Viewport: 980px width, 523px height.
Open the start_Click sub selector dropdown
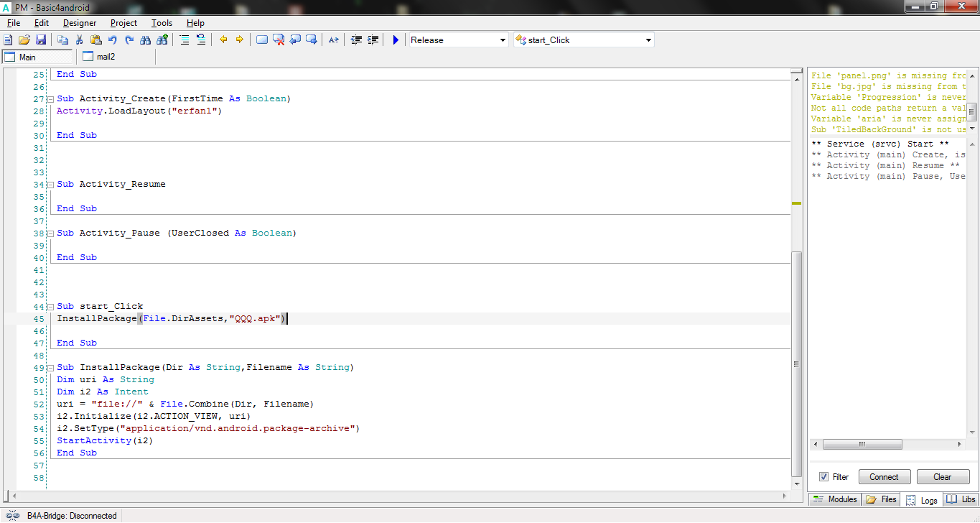tap(648, 40)
